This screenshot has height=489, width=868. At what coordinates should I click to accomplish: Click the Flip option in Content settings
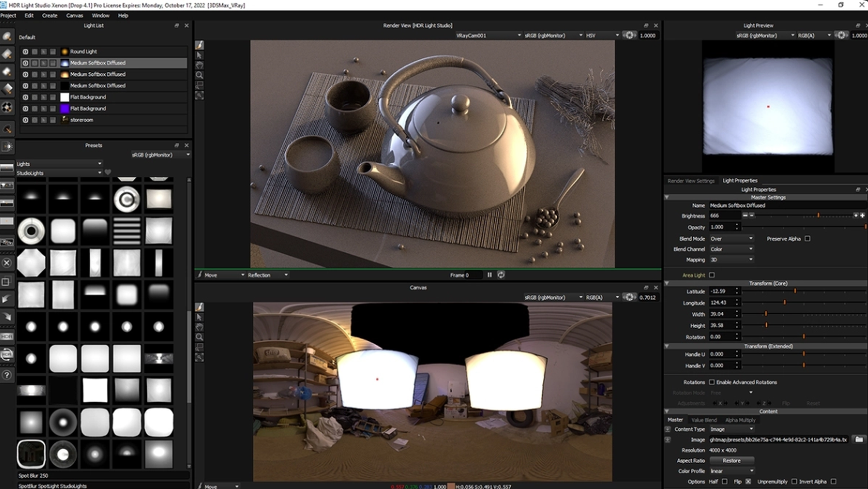click(746, 481)
